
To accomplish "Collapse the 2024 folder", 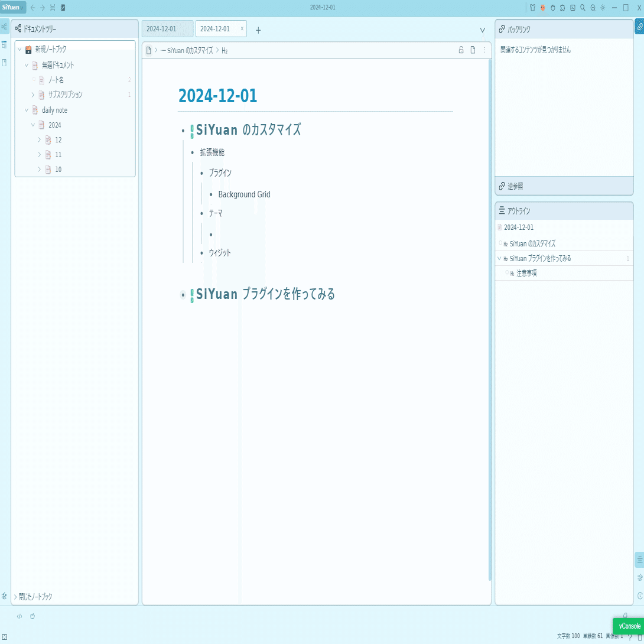I will pos(33,125).
